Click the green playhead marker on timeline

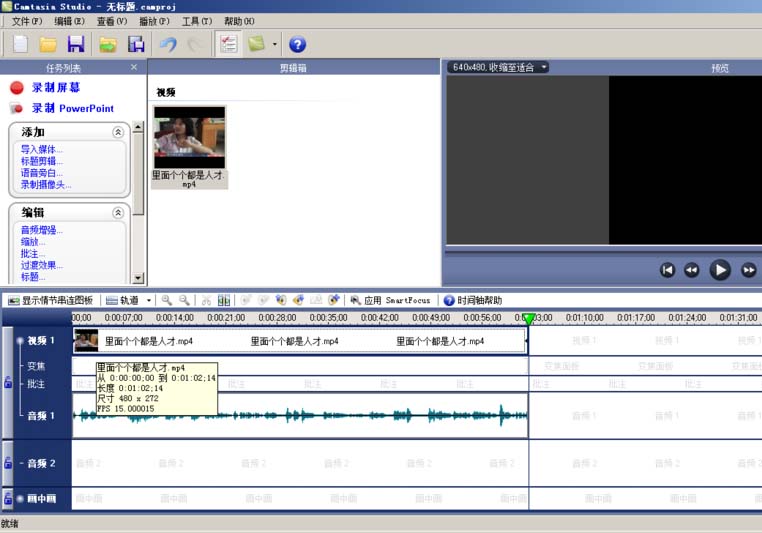point(529,319)
